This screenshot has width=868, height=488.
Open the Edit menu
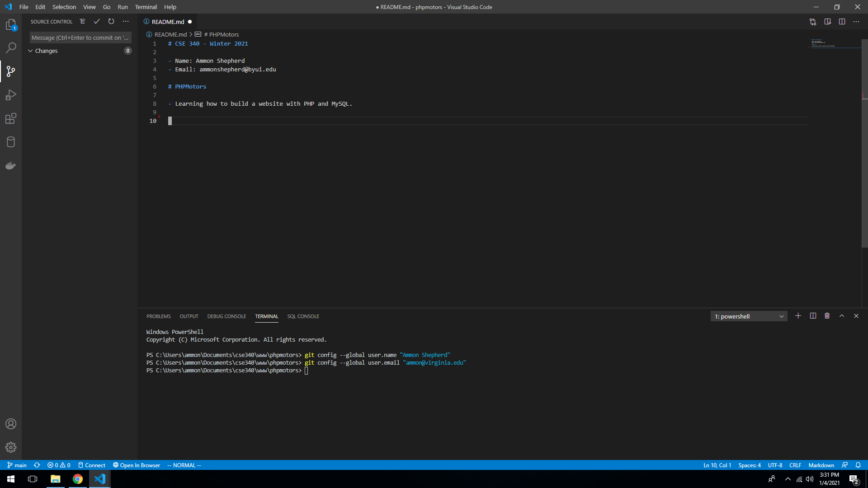point(40,7)
